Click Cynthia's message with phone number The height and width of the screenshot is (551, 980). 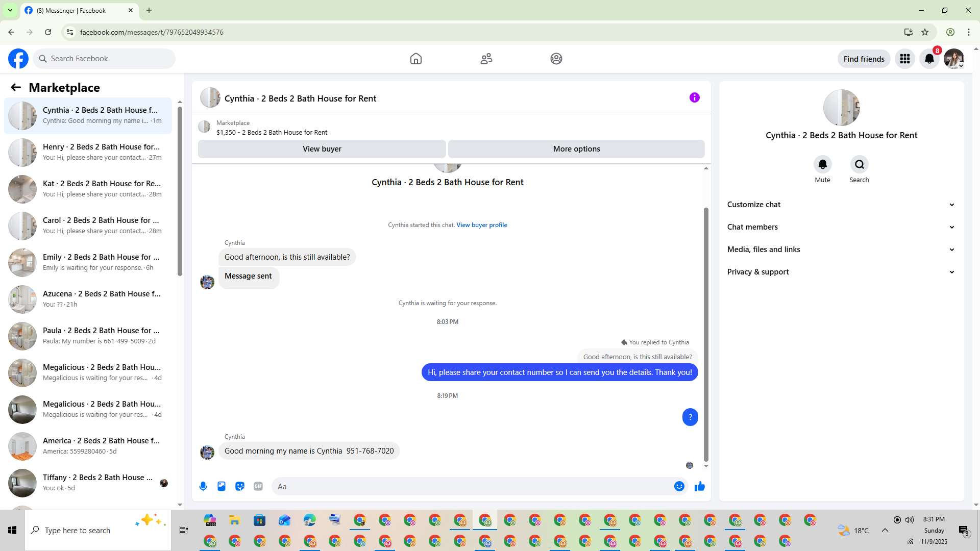(x=309, y=451)
